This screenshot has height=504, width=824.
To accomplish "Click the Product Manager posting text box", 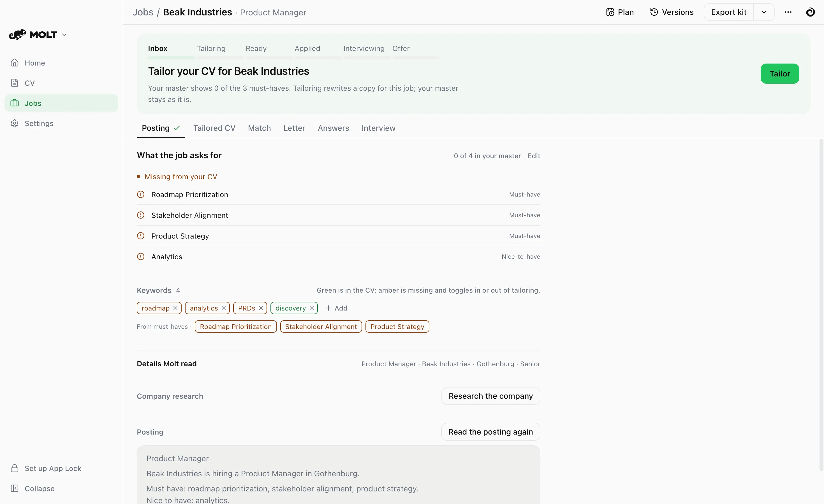I will click(339, 475).
